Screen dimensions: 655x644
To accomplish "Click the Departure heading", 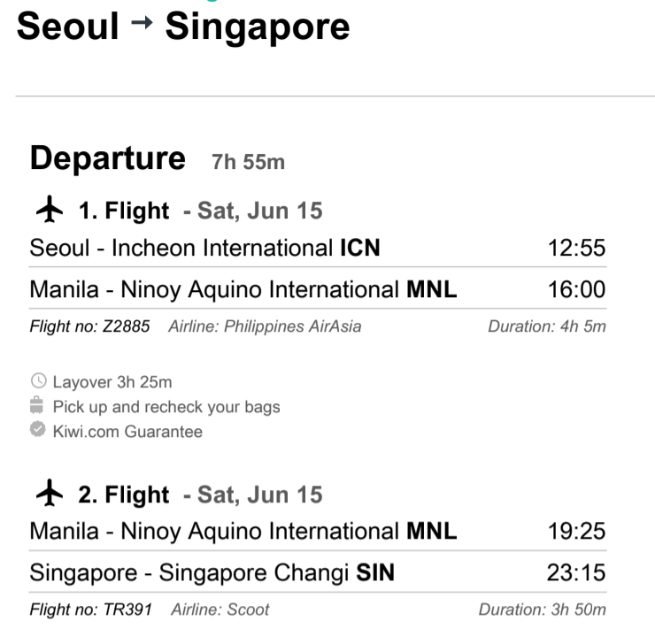I will (x=108, y=158).
